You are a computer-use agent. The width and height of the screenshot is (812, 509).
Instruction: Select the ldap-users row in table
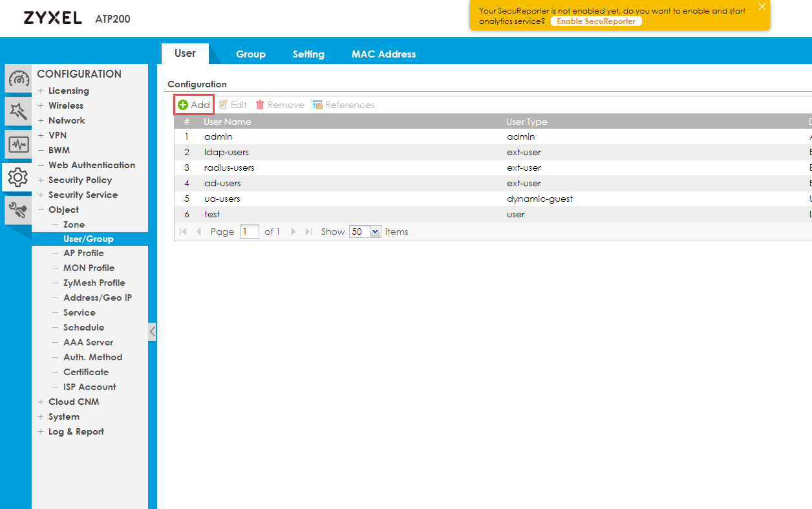(226, 152)
